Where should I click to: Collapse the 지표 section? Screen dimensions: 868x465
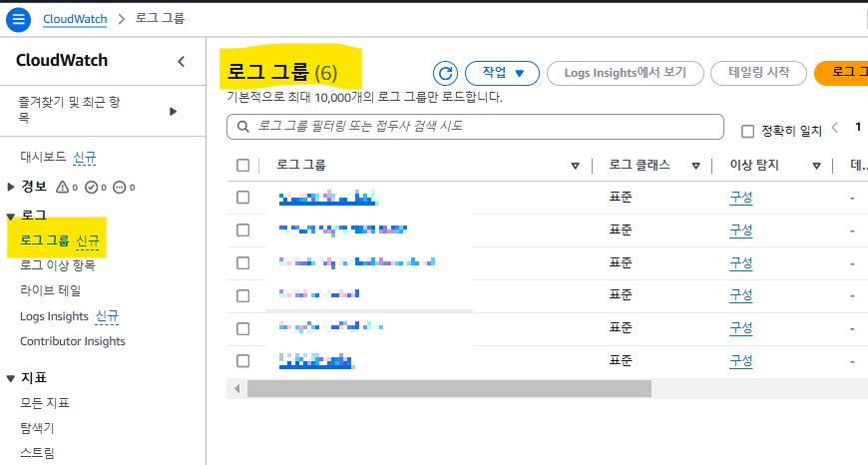tap(11, 378)
